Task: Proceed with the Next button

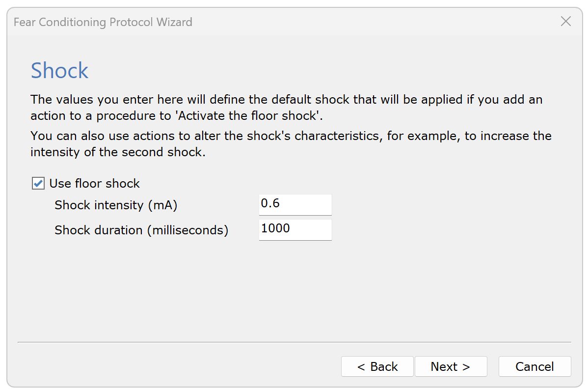Action: (451, 366)
